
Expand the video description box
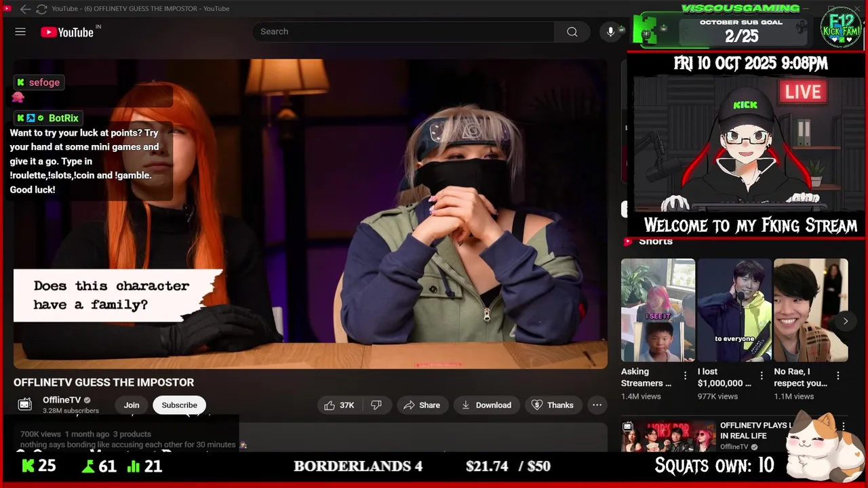point(311,437)
